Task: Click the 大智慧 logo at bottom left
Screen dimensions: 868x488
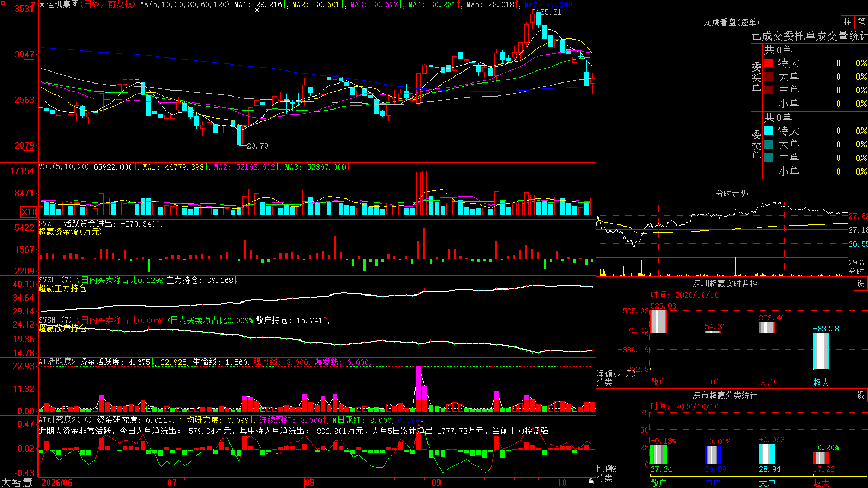Action: (17, 483)
